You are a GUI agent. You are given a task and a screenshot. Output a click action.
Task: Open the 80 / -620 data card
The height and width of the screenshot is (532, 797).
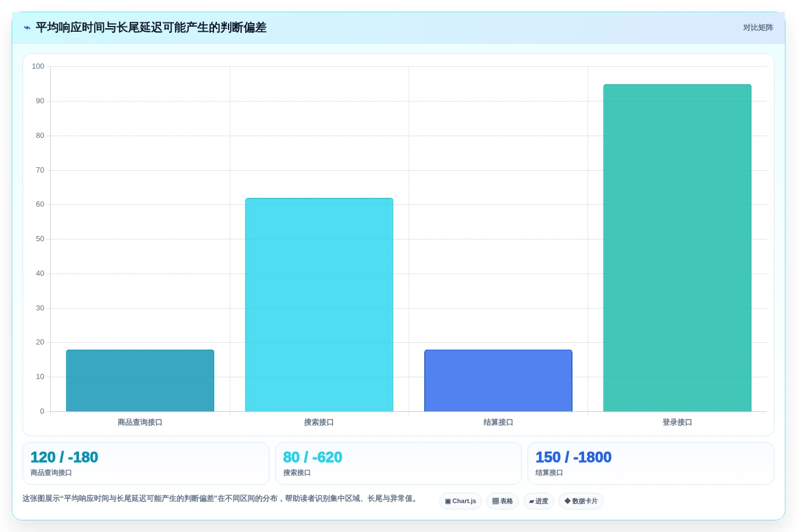click(398, 463)
